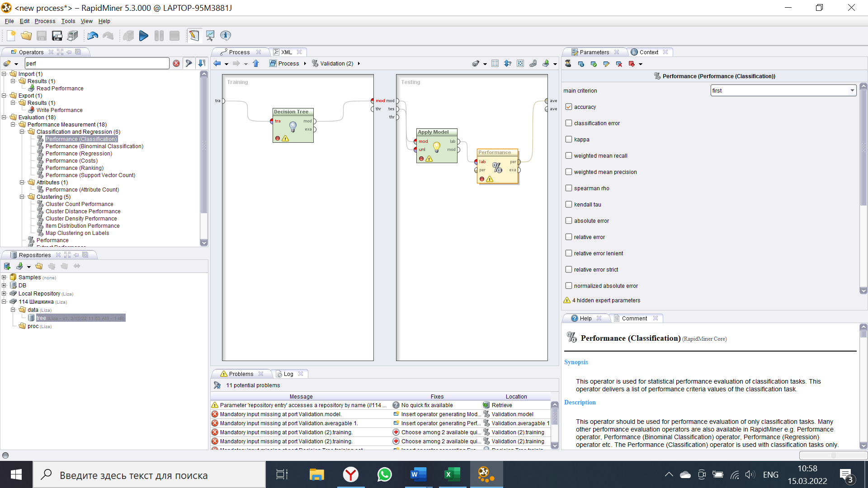Switch to the Design perspective icon

click(x=194, y=36)
